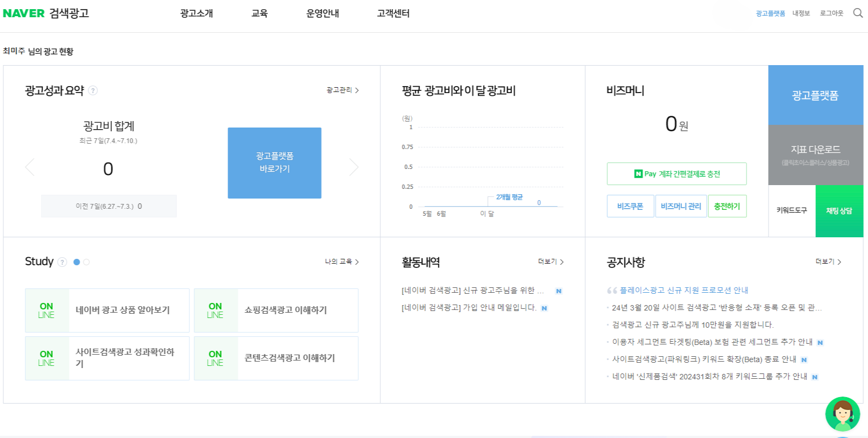Open 쇼핑검색광고 이해하기 course
The image size is (868, 438).
tap(276, 310)
